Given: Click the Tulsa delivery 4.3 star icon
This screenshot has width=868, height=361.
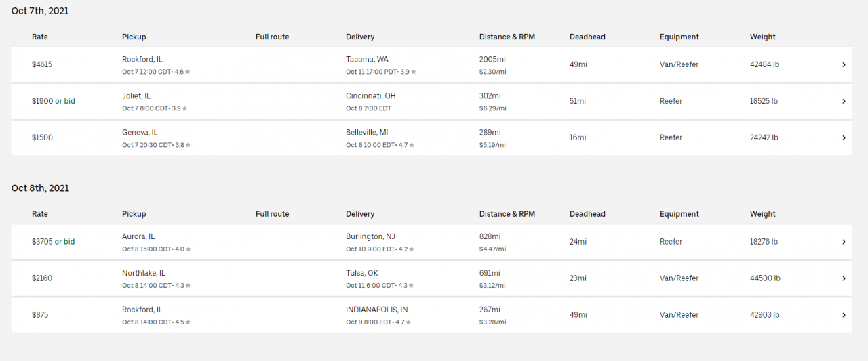Looking at the screenshot, I should [411, 286].
